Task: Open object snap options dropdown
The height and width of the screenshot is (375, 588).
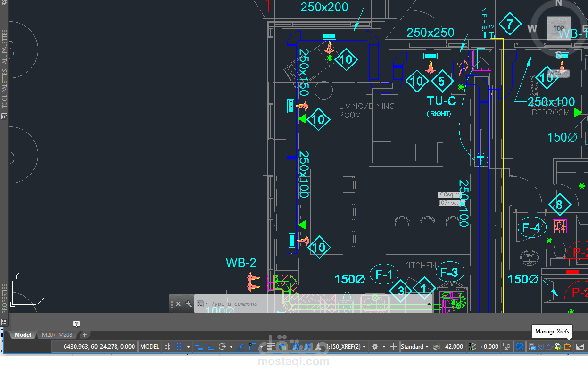Action: [x=262, y=347]
